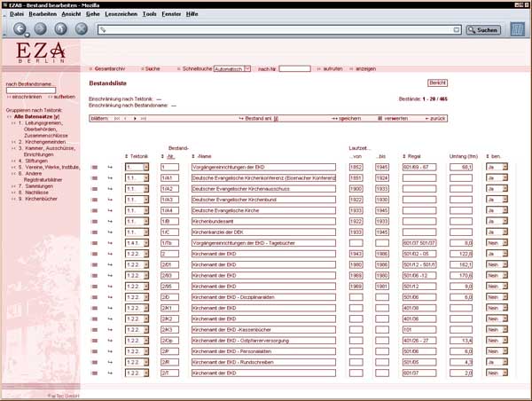Click arrow icon of EKD Rundschreiben row
This screenshot has height=401, width=532.
pos(110,362)
